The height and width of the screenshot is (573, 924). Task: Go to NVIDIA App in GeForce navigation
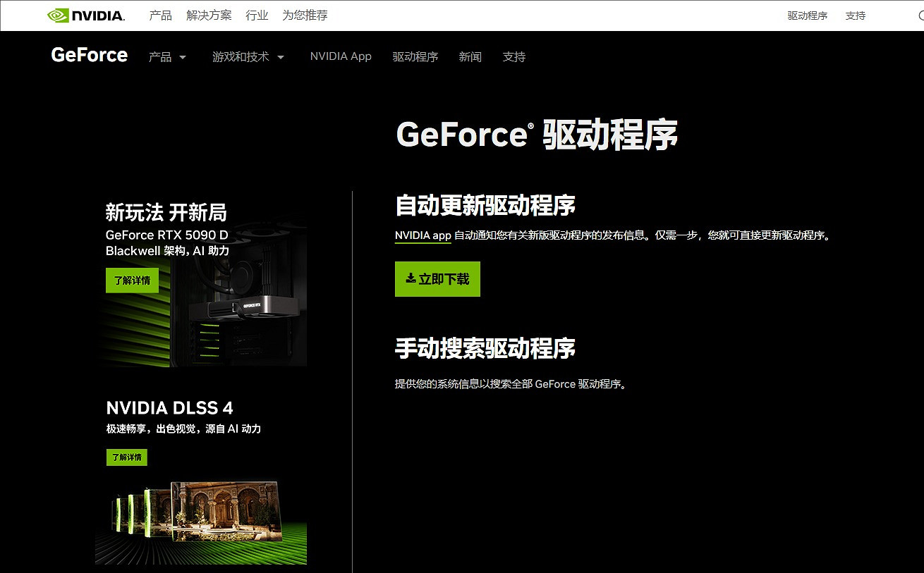coord(341,56)
